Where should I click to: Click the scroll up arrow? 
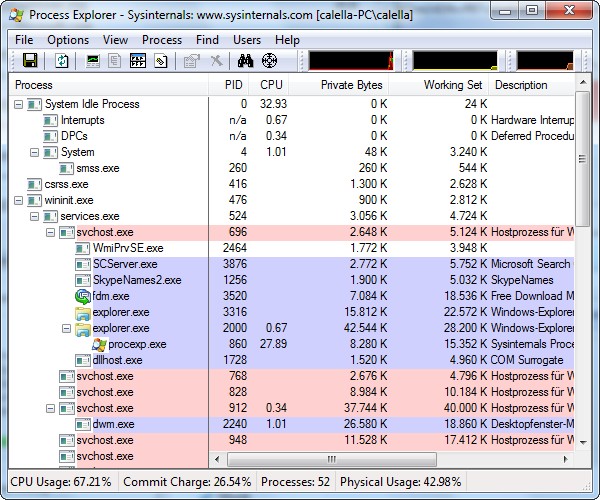coord(583,82)
